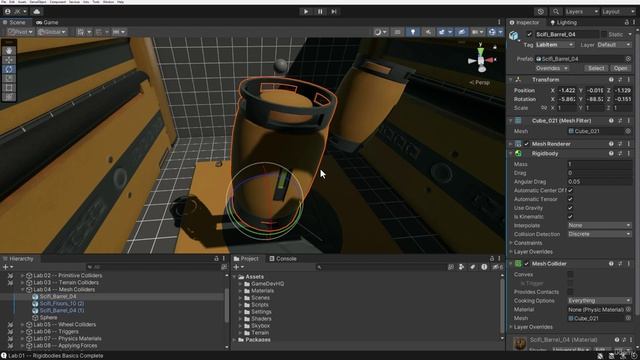Open the Cooking Options dropdown
Image resolution: width=640 pixels, height=360 pixels.
point(599,300)
